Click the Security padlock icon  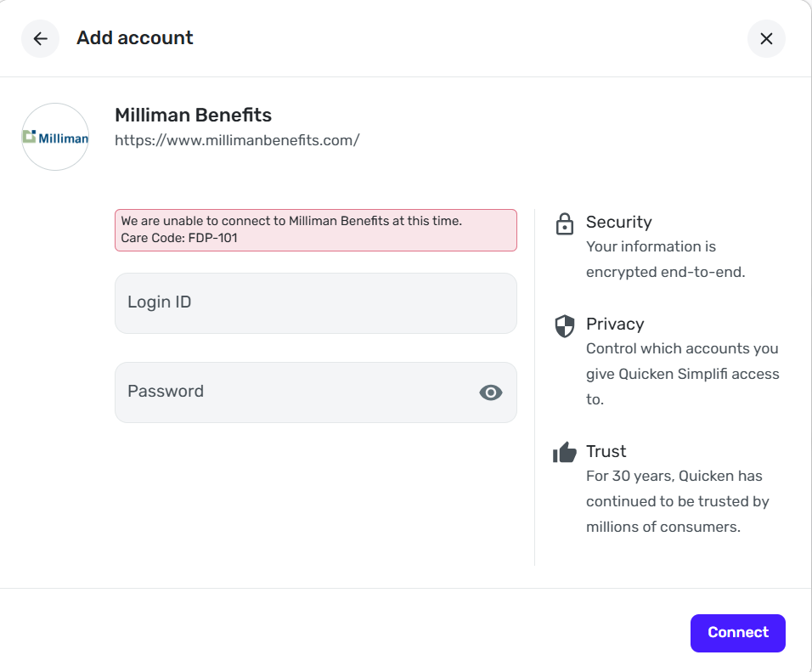click(x=564, y=224)
